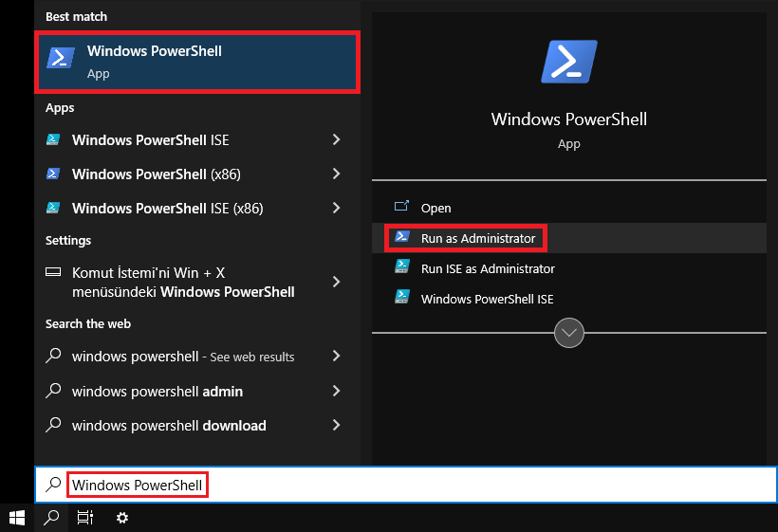Choose Windows PowerShell ISE in the actions list

click(487, 299)
